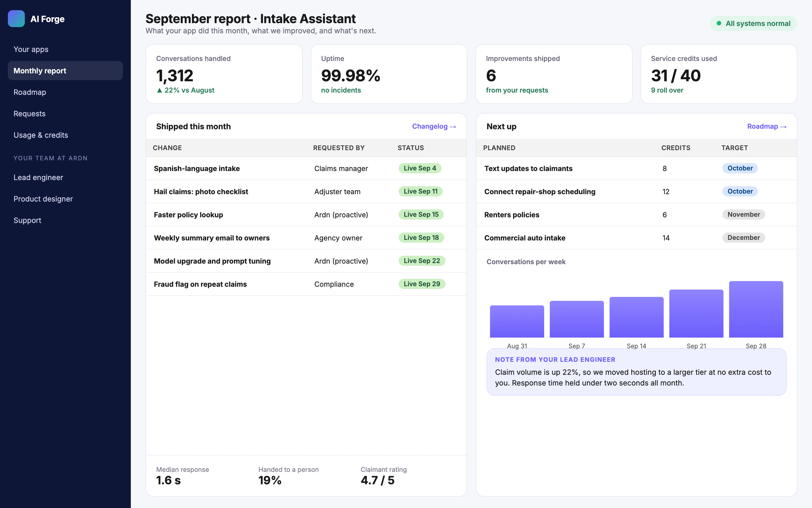Open the Uptime 99.98% card
Image resolution: width=812 pixels, height=508 pixels.
click(x=389, y=74)
